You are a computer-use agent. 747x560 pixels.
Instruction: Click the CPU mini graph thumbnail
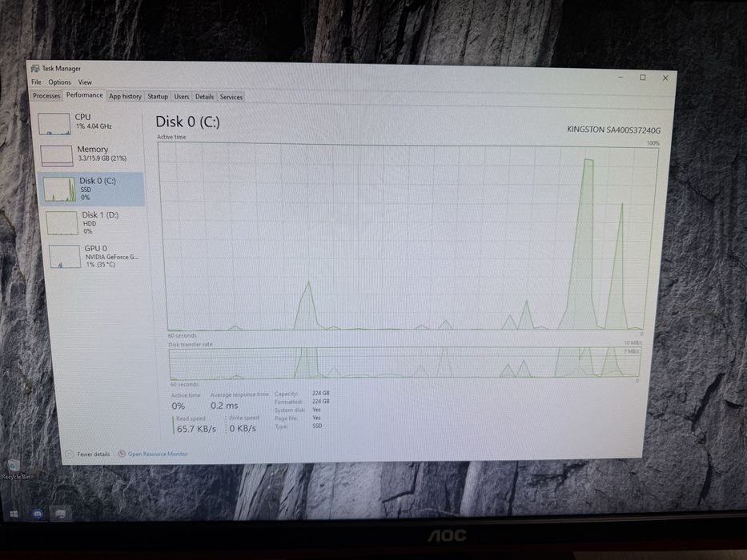[54, 124]
